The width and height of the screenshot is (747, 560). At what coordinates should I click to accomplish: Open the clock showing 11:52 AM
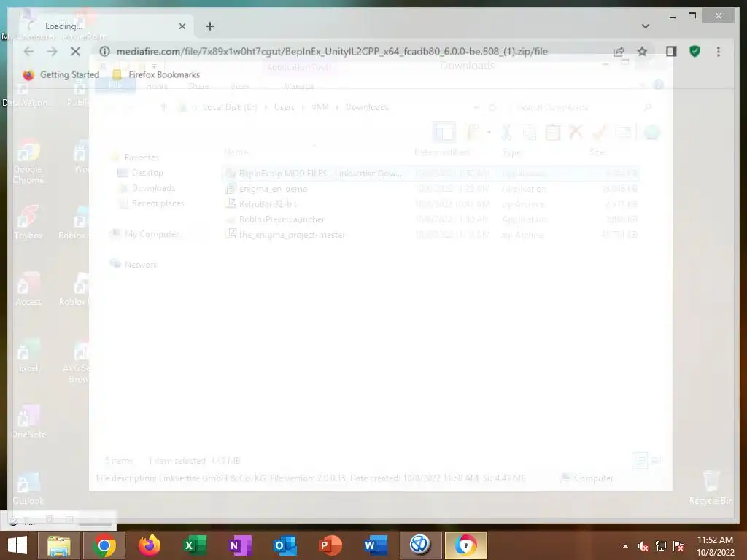coord(715,546)
